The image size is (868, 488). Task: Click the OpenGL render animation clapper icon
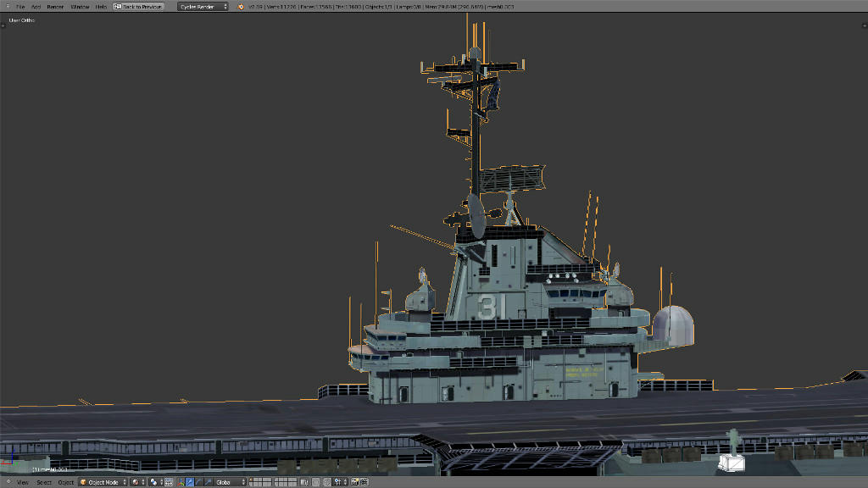[364, 482]
